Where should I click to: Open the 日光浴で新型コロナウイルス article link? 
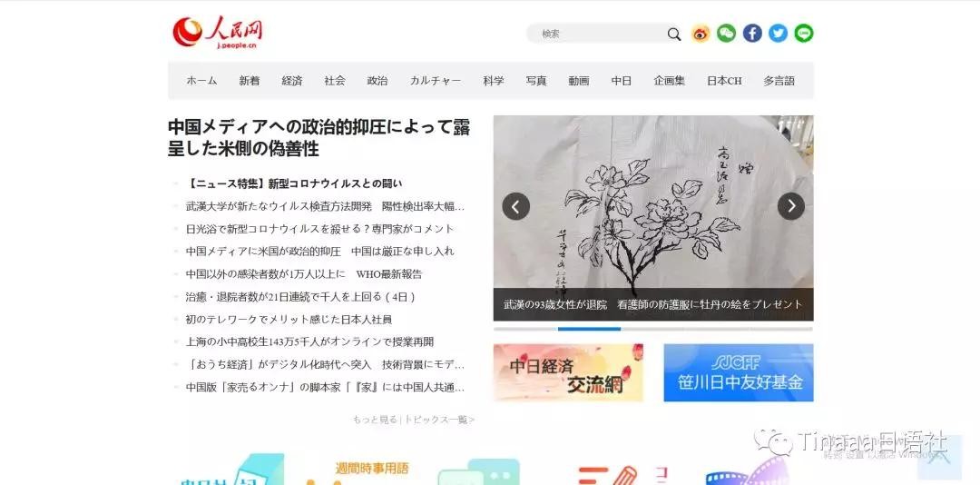click(320, 229)
